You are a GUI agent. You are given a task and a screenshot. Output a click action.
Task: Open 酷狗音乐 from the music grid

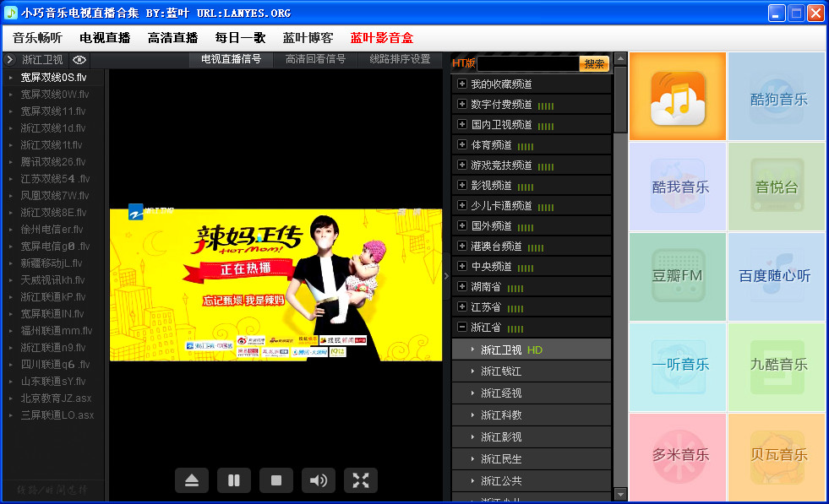776,95
